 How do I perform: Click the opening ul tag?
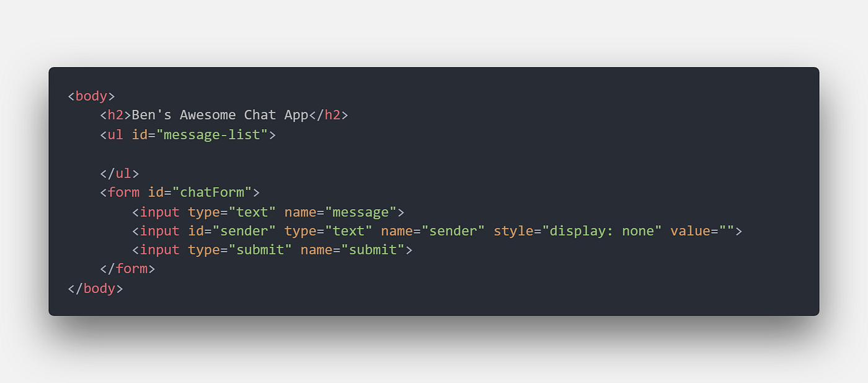coord(188,135)
